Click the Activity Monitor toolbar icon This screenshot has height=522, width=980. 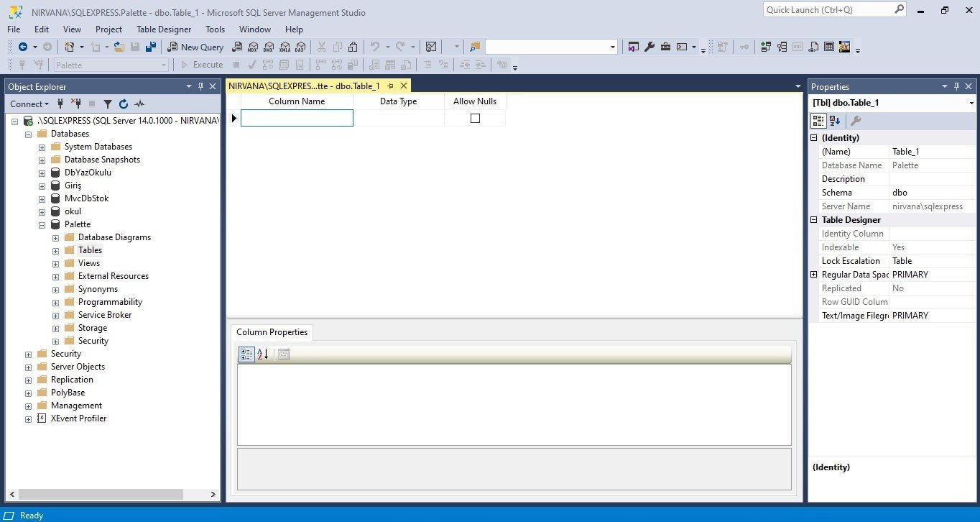point(431,47)
